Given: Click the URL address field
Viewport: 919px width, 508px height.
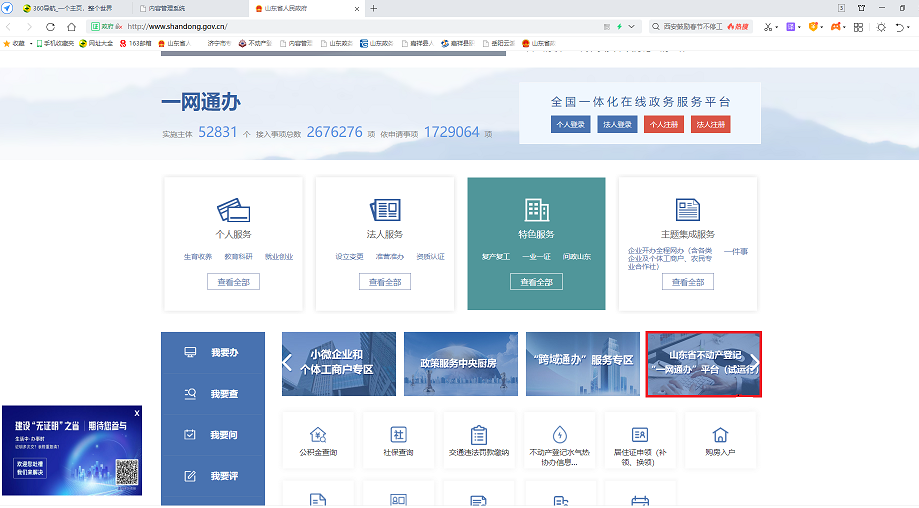Looking at the screenshot, I should click(363, 26).
